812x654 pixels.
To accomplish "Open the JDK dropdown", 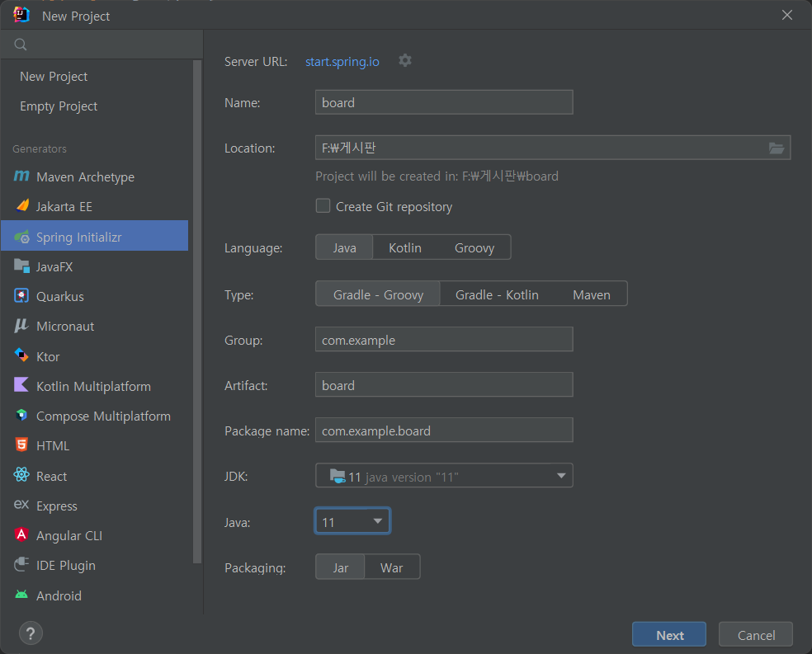I will click(x=444, y=476).
